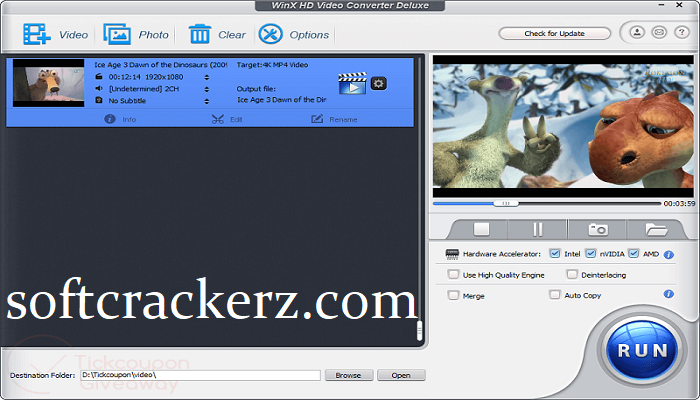
Task: Click the Target:4K MP4 Video text
Action: tap(272, 65)
